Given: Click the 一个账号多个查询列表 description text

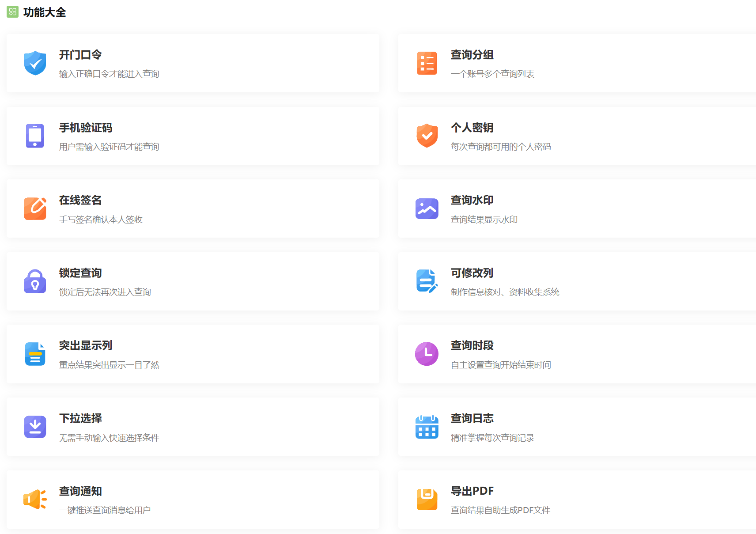Looking at the screenshot, I should pos(492,74).
